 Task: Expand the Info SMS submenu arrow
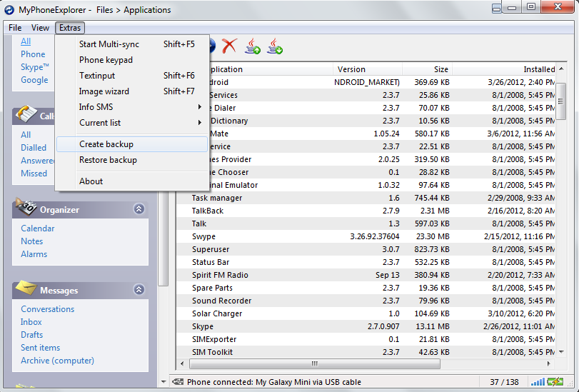tap(199, 107)
